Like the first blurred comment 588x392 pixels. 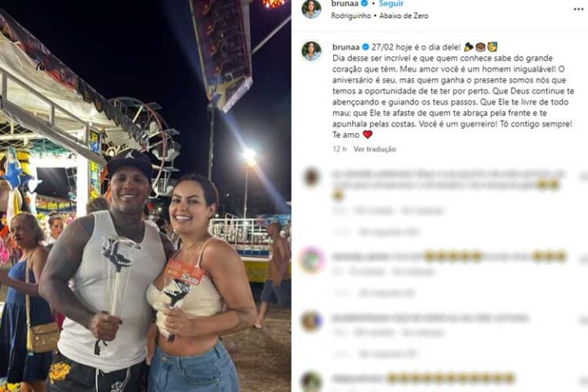[583, 177]
